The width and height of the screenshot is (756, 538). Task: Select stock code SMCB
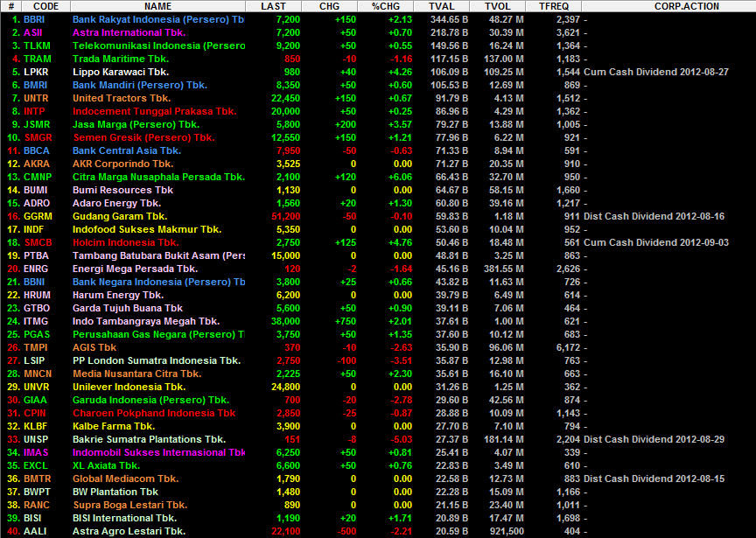point(38,242)
